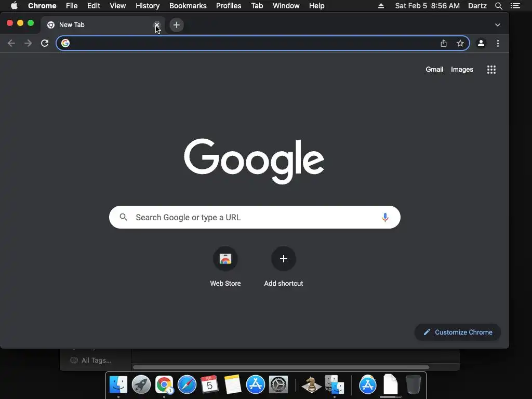Bookmark this tab with the star icon
Screen dimensions: 532x399
click(x=460, y=43)
